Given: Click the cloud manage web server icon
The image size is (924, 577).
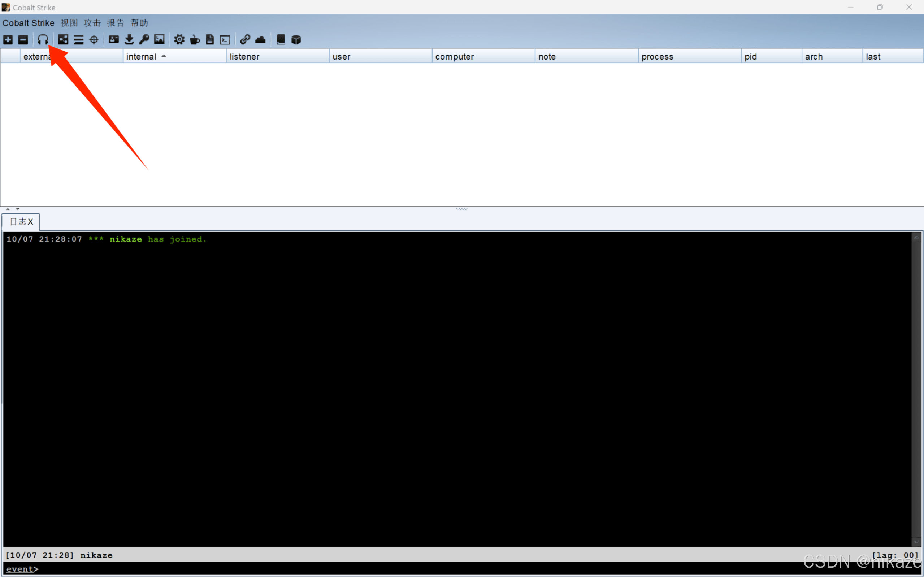Looking at the screenshot, I should pos(261,39).
